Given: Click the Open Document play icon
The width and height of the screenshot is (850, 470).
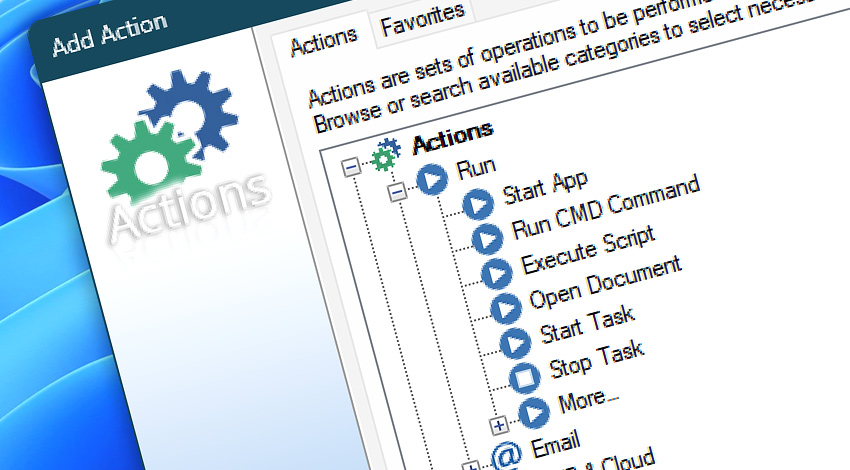Looking at the screenshot, I should coord(506,308).
